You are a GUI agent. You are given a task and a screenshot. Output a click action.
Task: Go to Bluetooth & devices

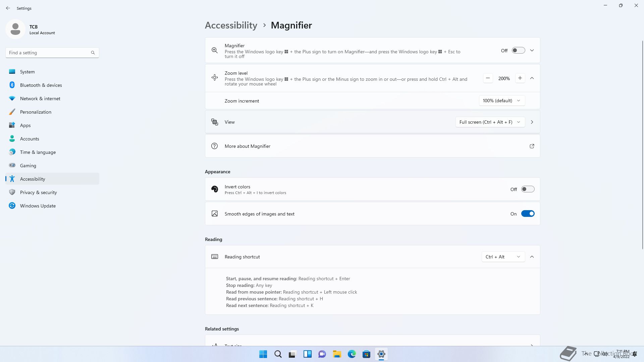52,85
